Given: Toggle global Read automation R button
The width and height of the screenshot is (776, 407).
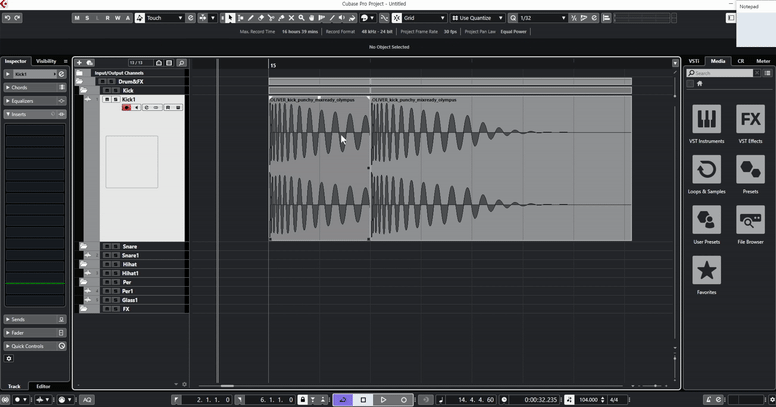Looking at the screenshot, I should click(x=107, y=18).
